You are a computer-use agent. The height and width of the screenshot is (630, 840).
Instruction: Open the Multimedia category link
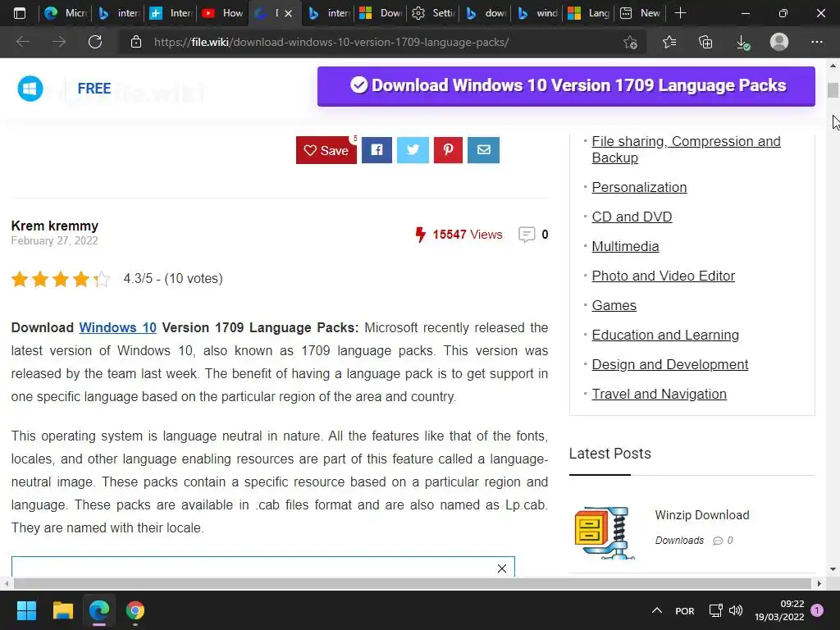pos(625,246)
